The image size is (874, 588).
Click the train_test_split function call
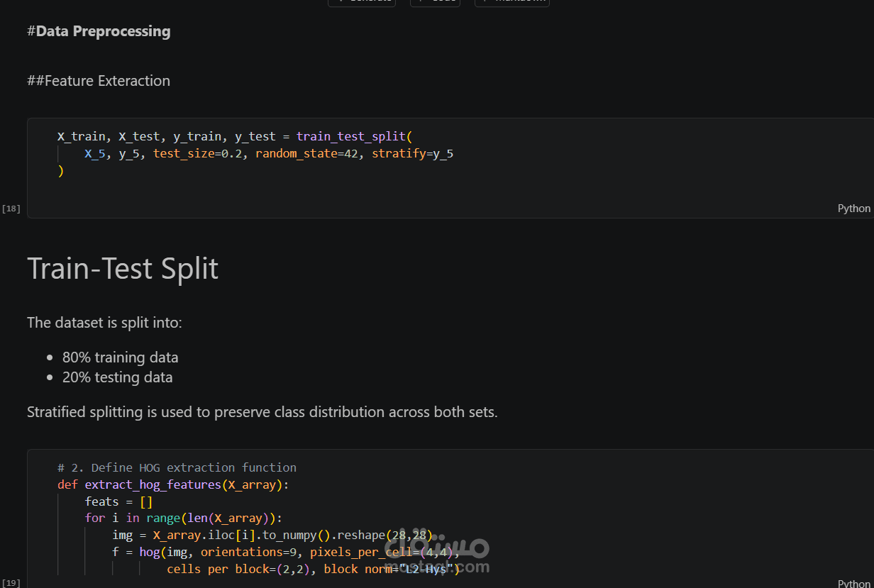(351, 136)
